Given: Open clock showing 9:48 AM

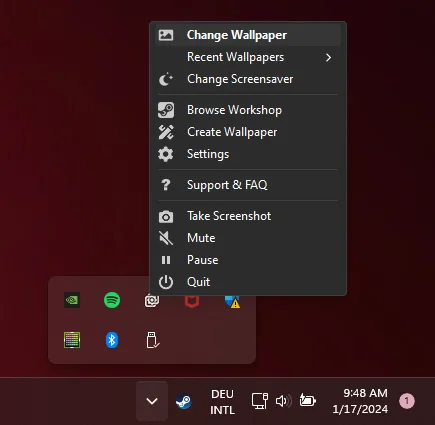Looking at the screenshot, I should 360,401.
